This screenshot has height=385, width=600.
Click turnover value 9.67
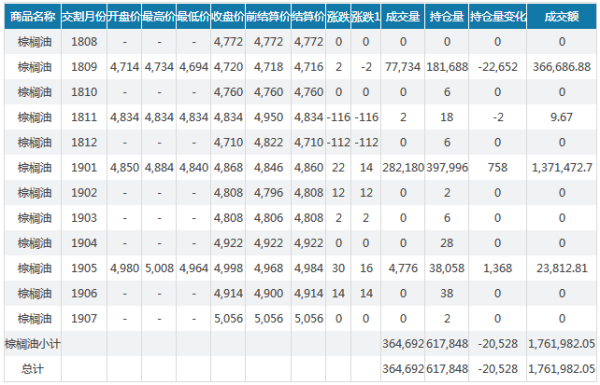(561, 117)
